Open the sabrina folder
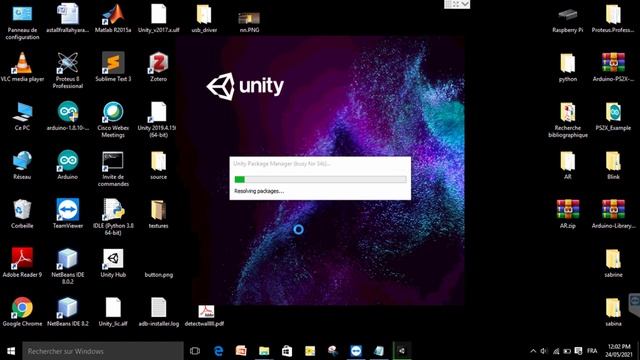The image size is (640, 360). (x=613, y=312)
